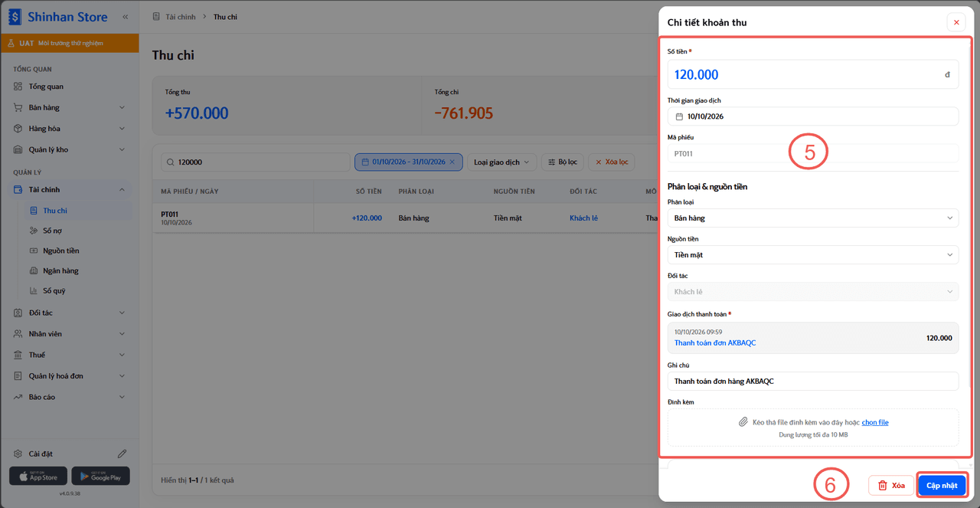Collapse the sidebar with the double-chevron icon
980x508 pixels.
[x=126, y=16]
